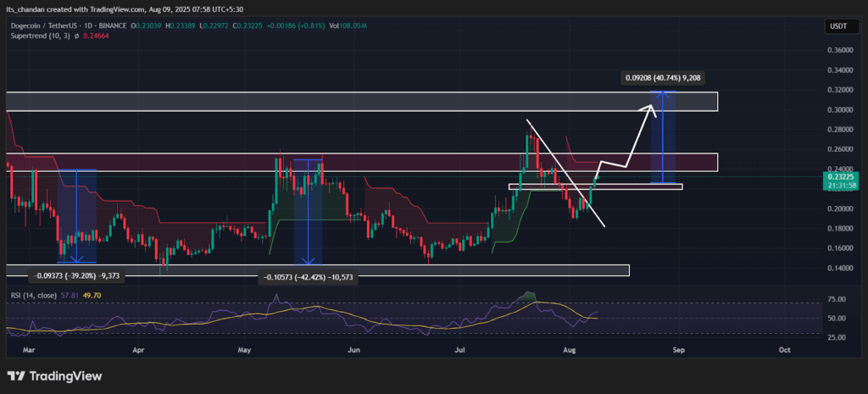This screenshot has height=394, width=868.
Task: Click the Oct label on time axis
Action: (x=784, y=350)
